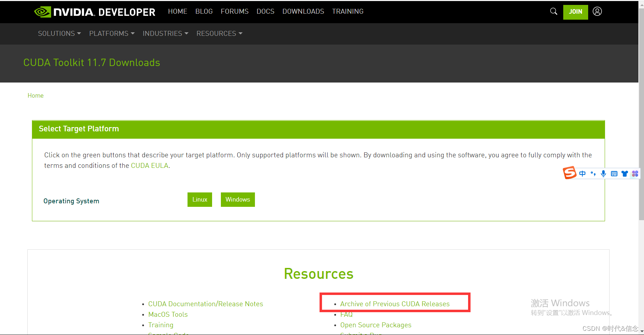Click the Resources section heading
This screenshot has height=335, width=644.
click(x=318, y=274)
